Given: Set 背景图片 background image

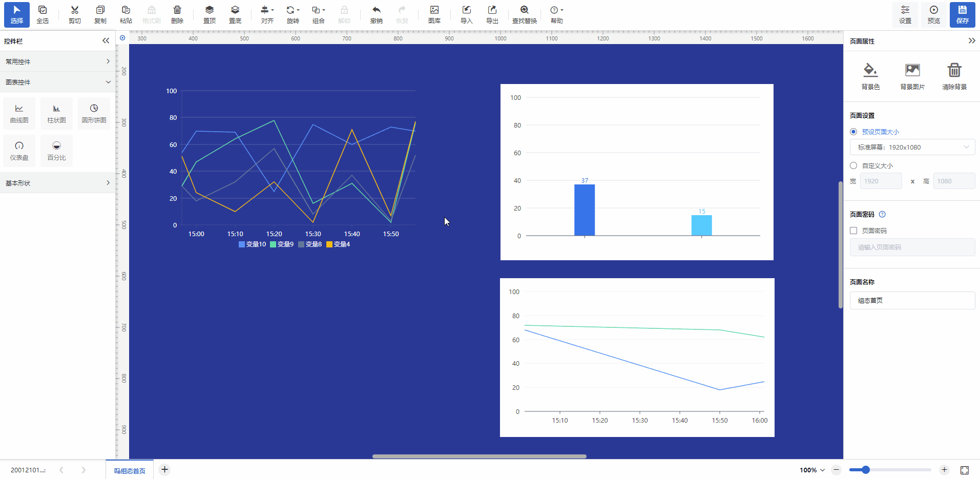Looking at the screenshot, I should click(x=913, y=76).
